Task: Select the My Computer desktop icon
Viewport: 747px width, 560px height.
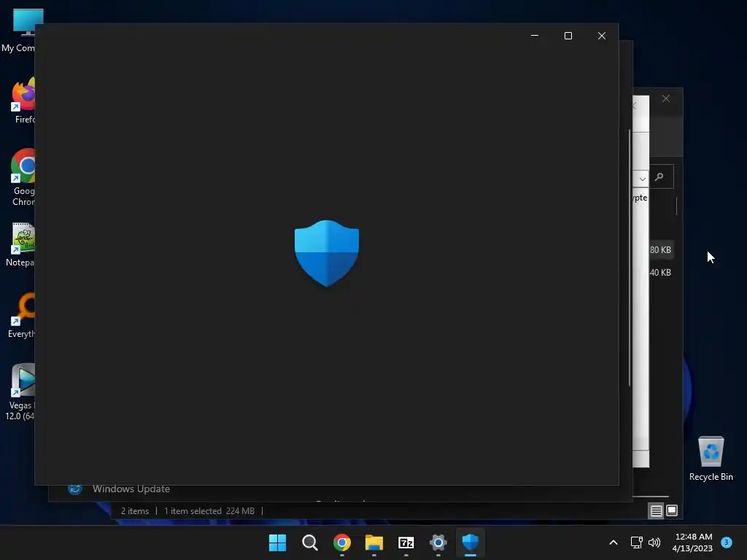Action: (x=18, y=31)
